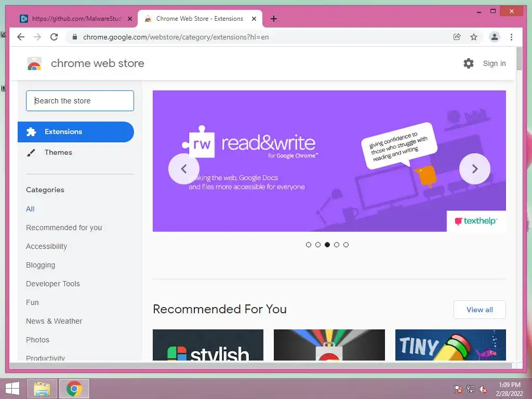Choose the All category
The width and height of the screenshot is (532, 399).
tap(30, 209)
